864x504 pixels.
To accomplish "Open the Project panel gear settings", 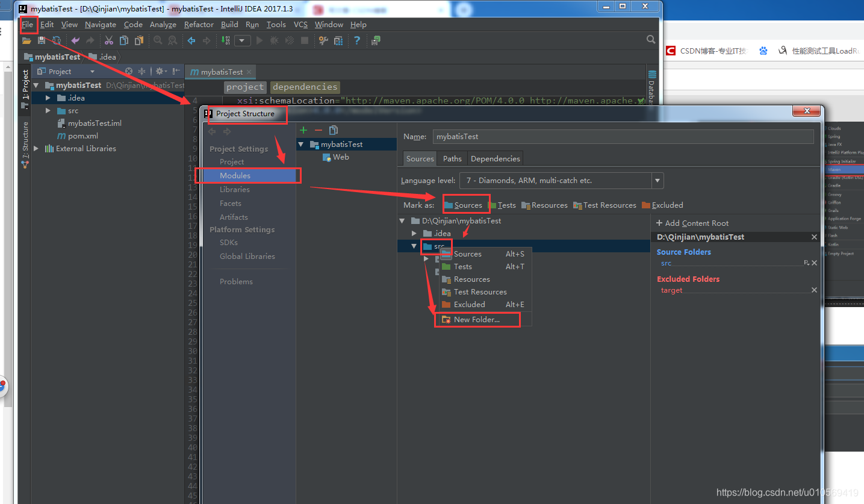I will coord(160,71).
